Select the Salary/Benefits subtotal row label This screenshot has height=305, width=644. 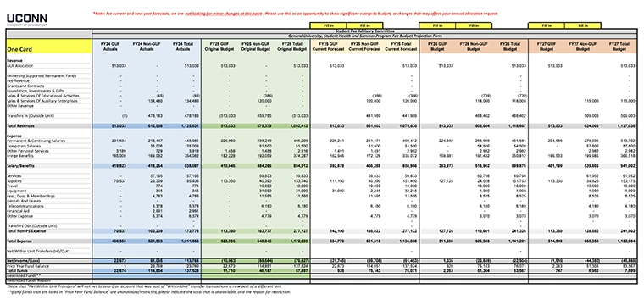(x=20, y=166)
